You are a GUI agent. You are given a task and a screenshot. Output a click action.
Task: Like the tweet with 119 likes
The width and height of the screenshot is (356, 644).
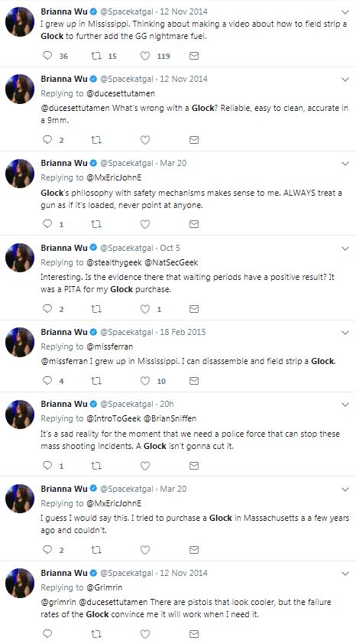coord(145,55)
